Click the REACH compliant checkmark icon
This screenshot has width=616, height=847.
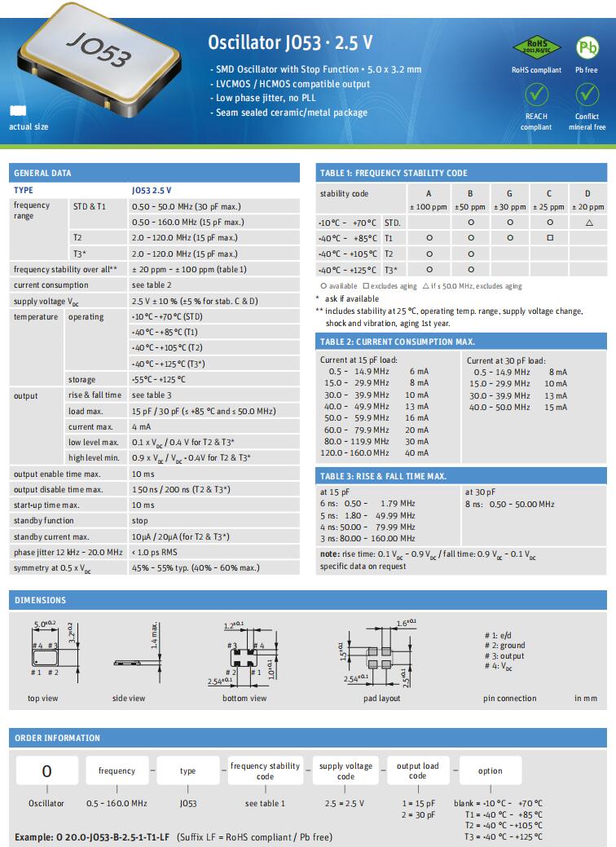pyautogui.click(x=535, y=95)
